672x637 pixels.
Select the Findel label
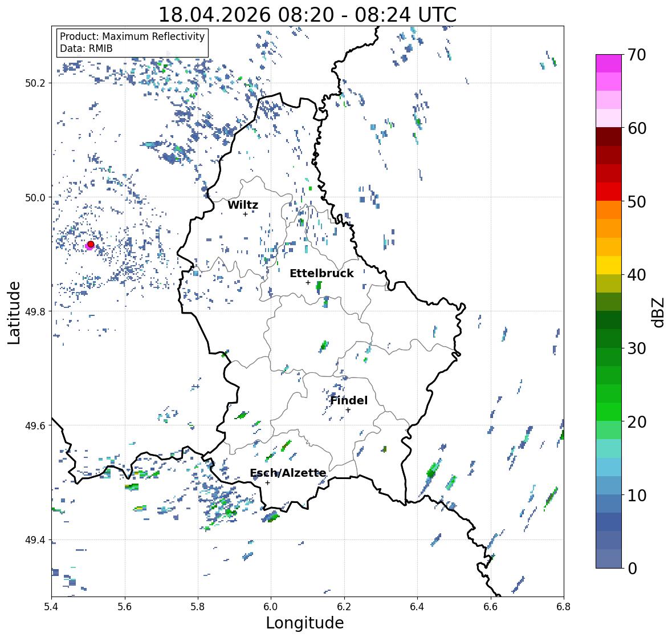coord(349,400)
